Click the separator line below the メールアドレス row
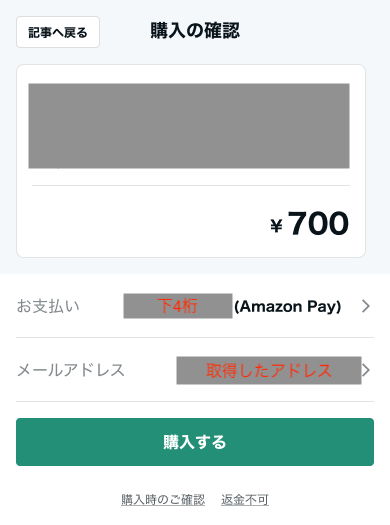 (x=195, y=401)
